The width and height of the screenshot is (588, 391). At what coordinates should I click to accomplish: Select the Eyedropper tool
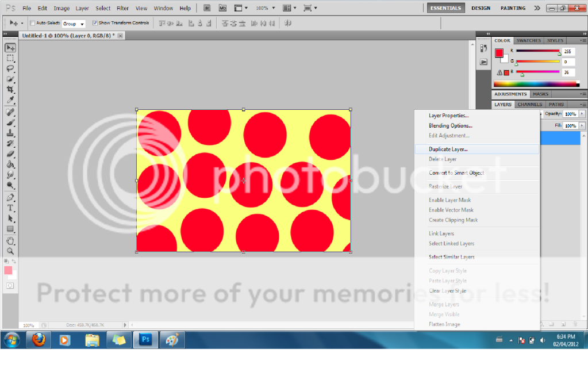click(x=10, y=100)
